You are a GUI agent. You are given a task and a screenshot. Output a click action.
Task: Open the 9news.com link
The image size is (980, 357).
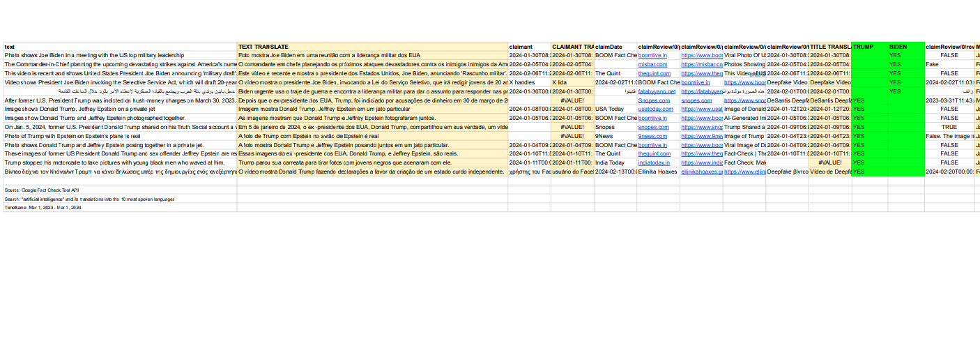click(653, 137)
